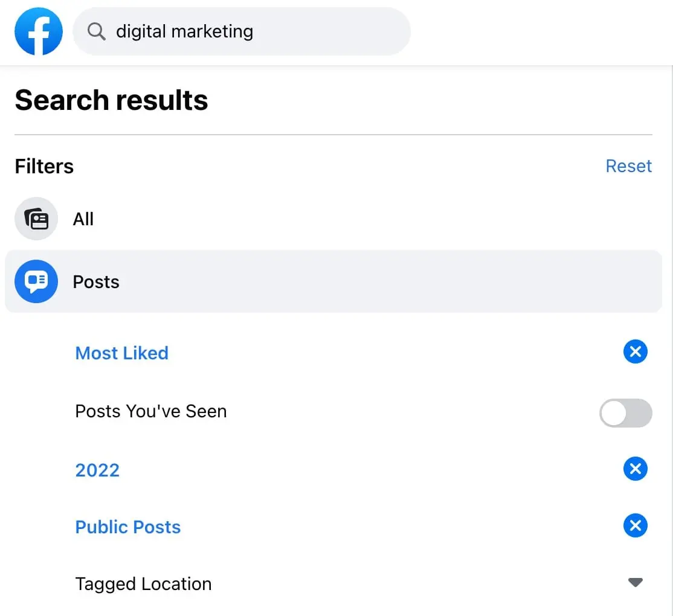Viewport: 673px width, 616px height.
Task: Click the magnifying glass search icon
Action: pos(96,31)
